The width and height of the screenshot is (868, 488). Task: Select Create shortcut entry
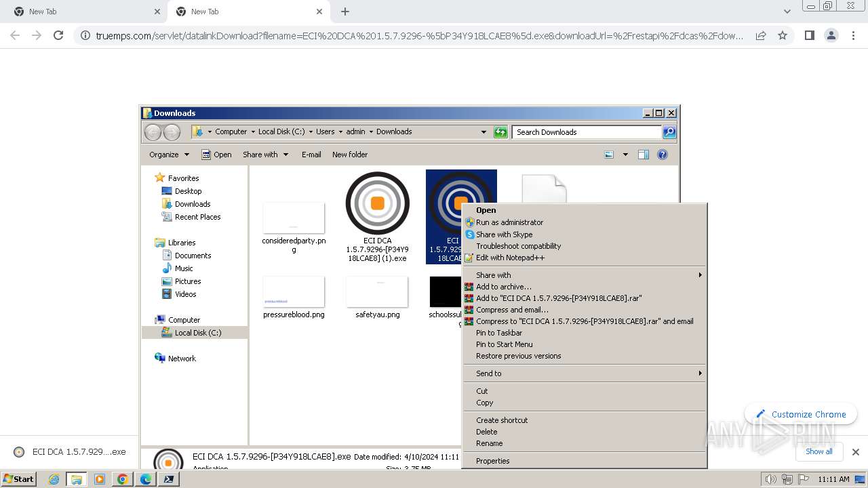(501, 420)
